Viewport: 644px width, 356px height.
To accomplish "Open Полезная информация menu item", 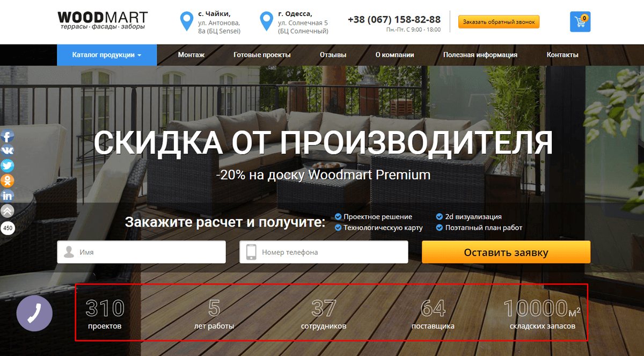I will [x=480, y=55].
